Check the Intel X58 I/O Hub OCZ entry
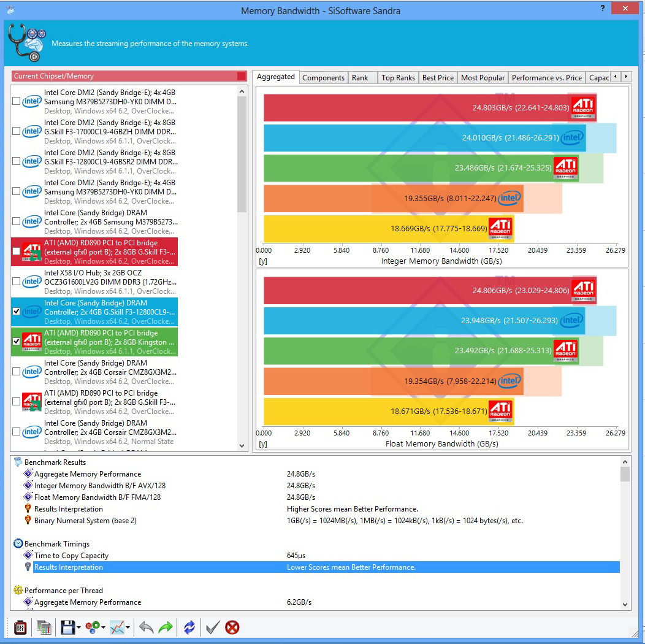 tap(17, 281)
